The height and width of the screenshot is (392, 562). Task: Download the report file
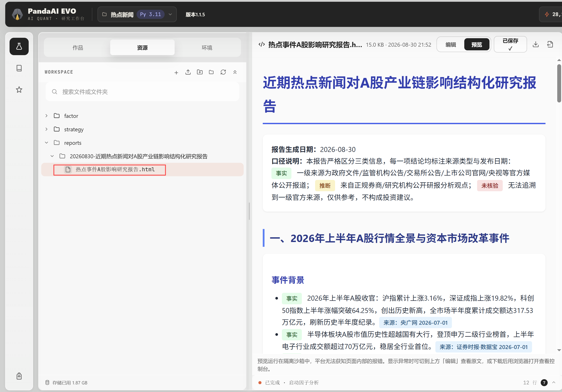(536, 44)
